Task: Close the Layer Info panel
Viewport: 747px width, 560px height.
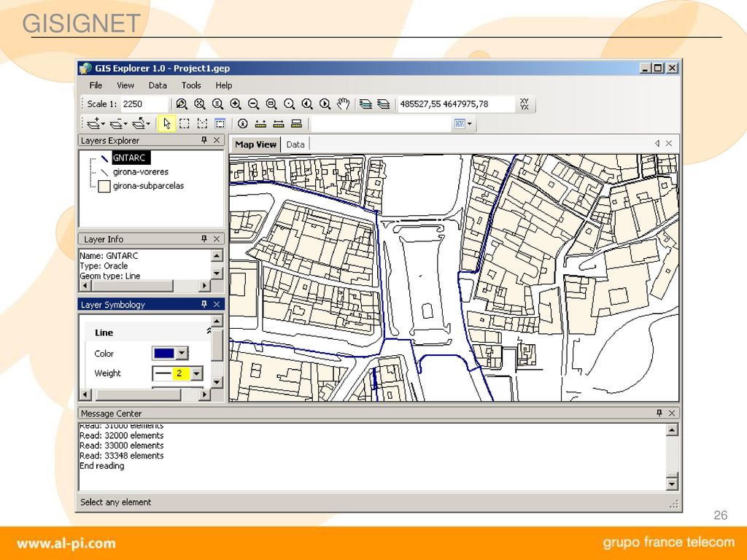Action: pos(217,238)
